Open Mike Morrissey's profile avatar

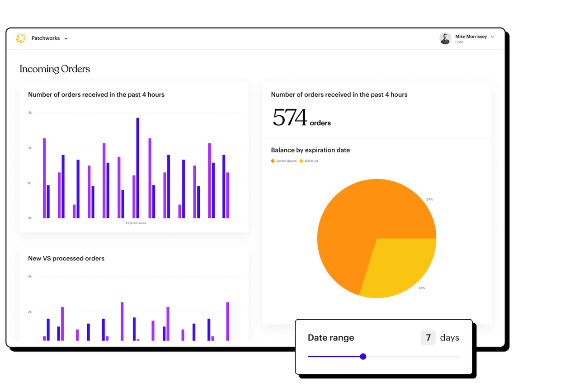[x=445, y=38]
